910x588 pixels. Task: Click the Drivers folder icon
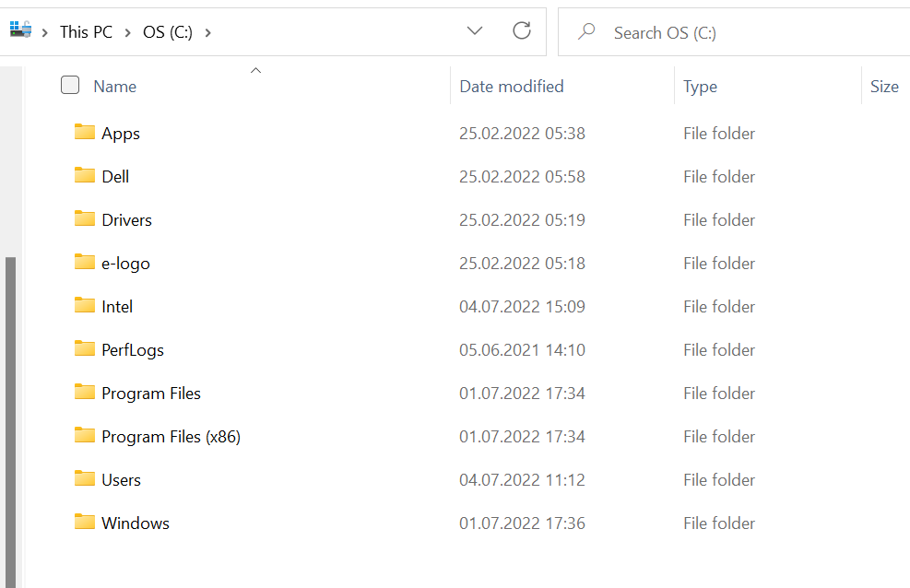tap(85, 219)
